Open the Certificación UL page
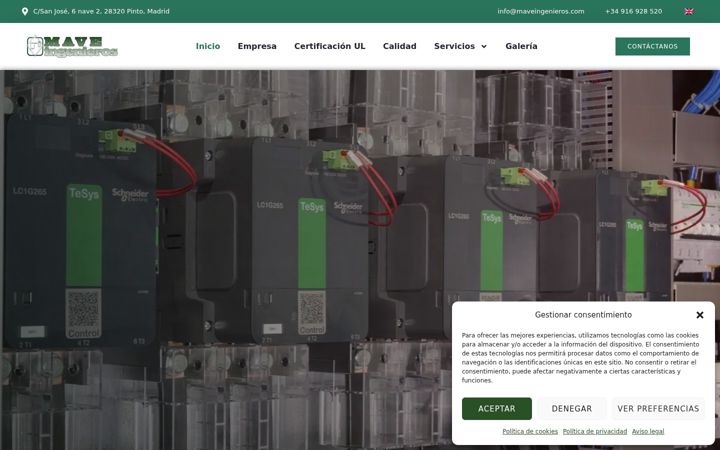The image size is (720, 450). pyautogui.click(x=330, y=46)
